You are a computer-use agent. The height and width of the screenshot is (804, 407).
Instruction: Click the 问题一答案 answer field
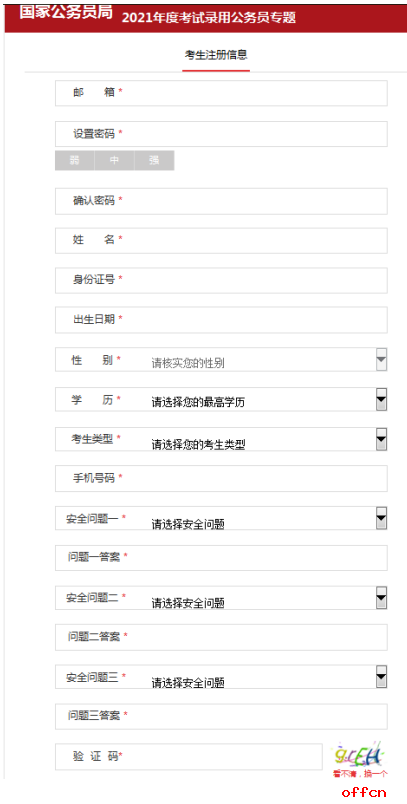(x=221, y=558)
